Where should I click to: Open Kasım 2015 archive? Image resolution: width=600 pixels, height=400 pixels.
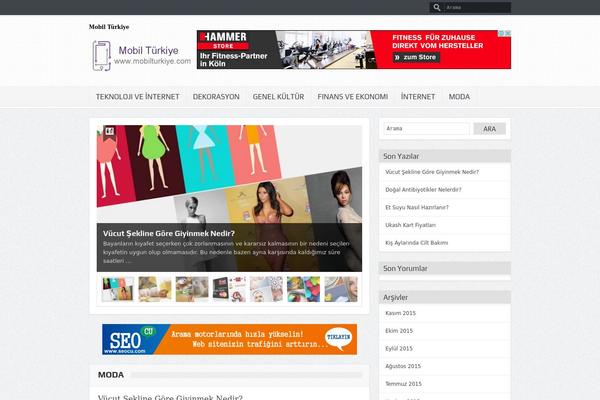400,313
